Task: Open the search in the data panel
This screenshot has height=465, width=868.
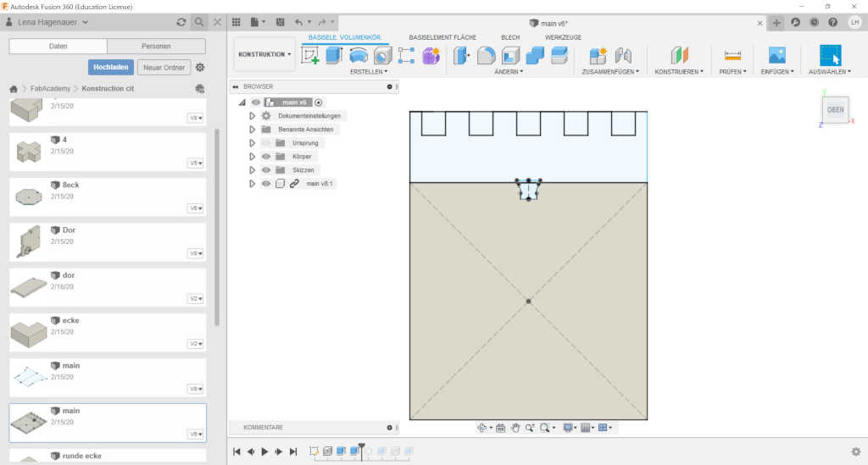Action: [198, 22]
